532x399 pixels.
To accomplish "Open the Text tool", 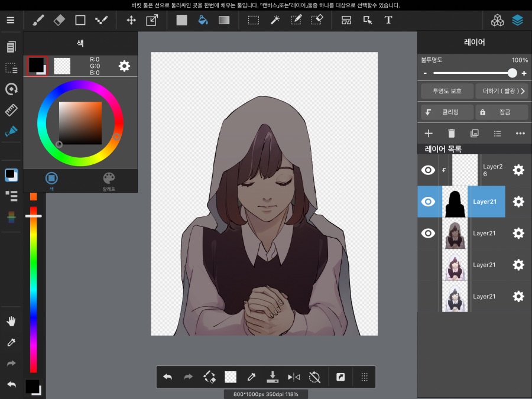I will pos(388,20).
